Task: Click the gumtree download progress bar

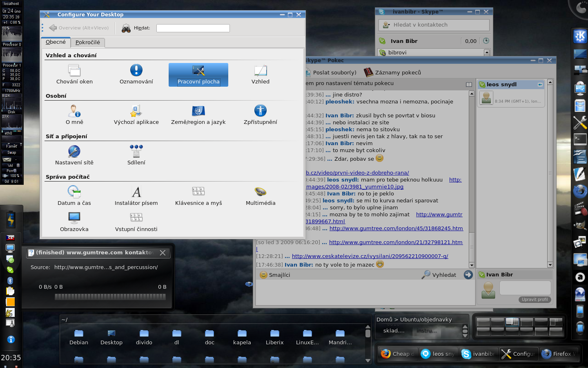Action: click(110, 297)
